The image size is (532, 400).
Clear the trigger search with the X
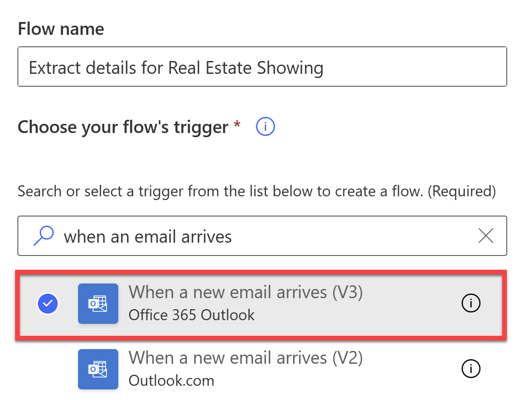tap(486, 236)
